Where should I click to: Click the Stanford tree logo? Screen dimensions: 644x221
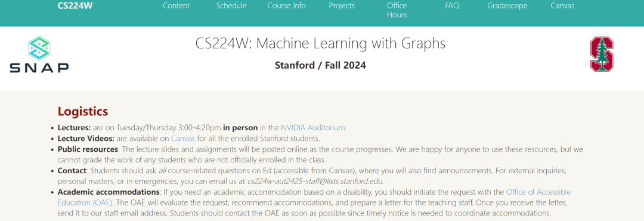click(602, 54)
